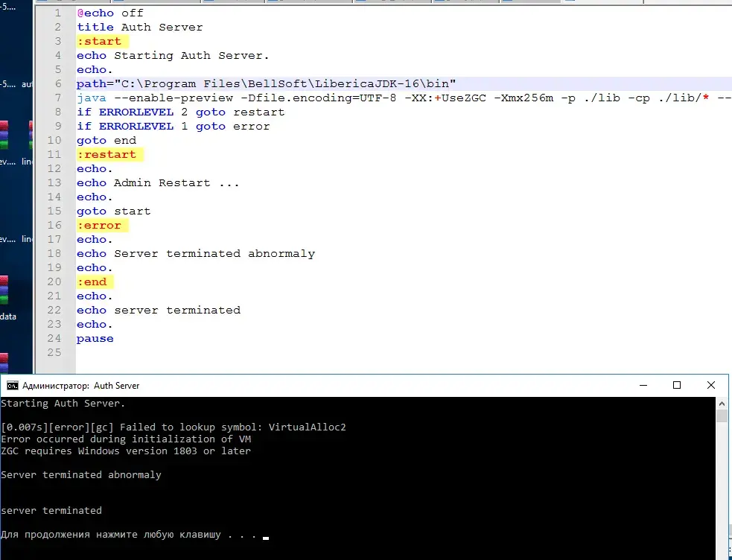Screen dimensions: 732x560
Task: Click 'echo server terminated' in the editor
Action: [159, 311]
